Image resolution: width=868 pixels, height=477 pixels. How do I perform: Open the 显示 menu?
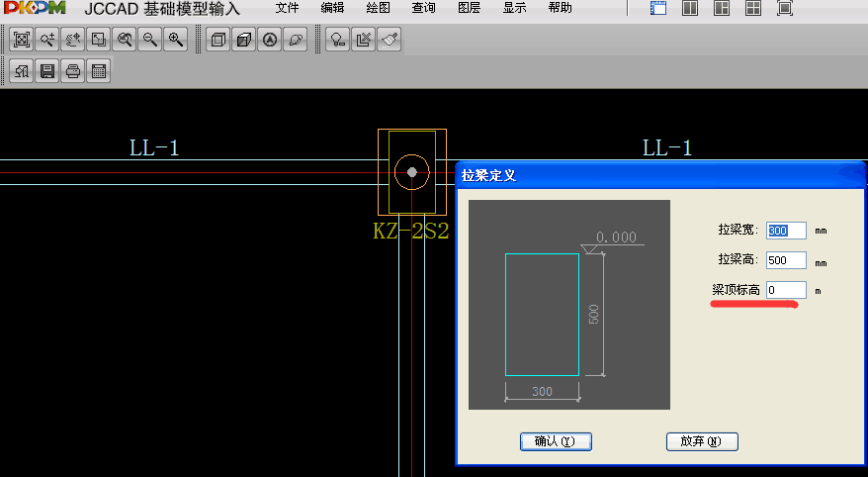pos(514,8)
